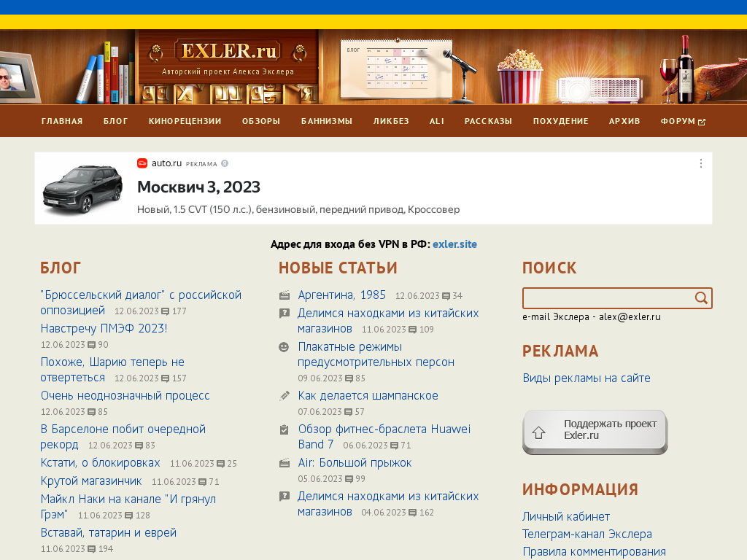Click the wine bottle image in header
This screenshot has height=560, width=747.
click(685, 69)
